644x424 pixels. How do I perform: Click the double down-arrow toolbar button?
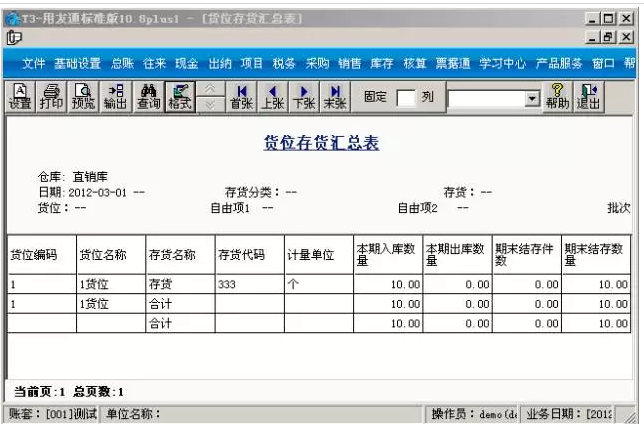point(211,105)
